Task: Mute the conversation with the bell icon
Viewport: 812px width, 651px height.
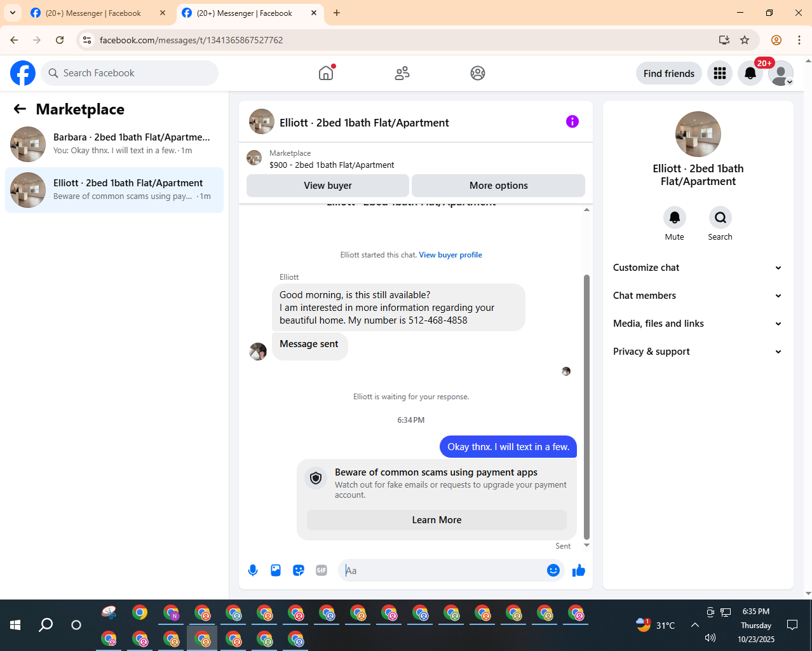Action: tap(675, 217)
